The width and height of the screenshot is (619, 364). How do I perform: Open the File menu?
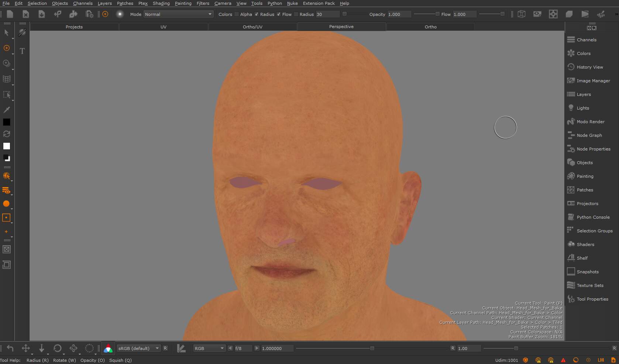(6, 3)
